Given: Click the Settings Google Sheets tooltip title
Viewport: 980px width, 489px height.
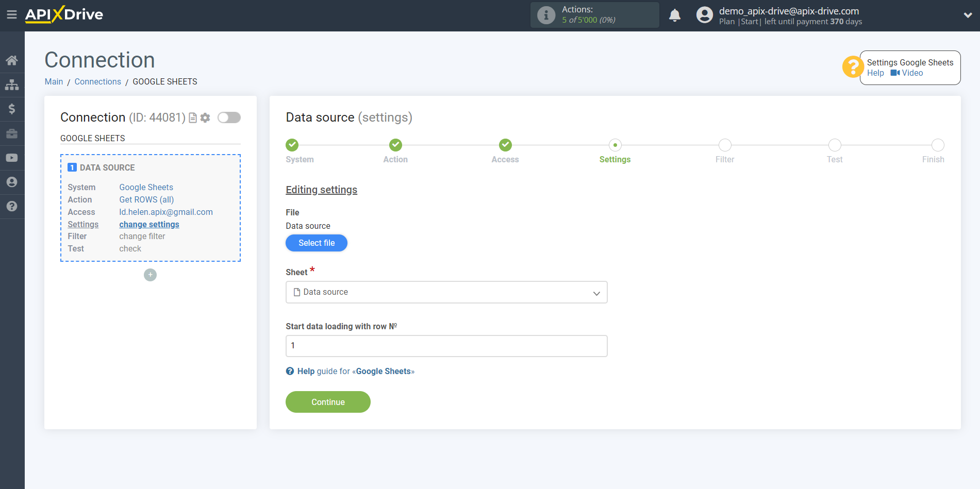Looking at the screenshot, I should click(910, 62).
